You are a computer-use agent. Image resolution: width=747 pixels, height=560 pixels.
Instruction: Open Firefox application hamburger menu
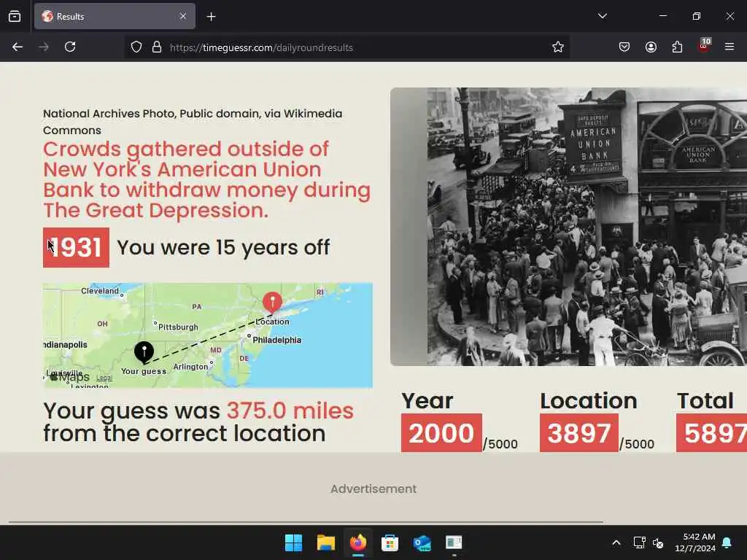pyautogui.click(x=729, y=47)
